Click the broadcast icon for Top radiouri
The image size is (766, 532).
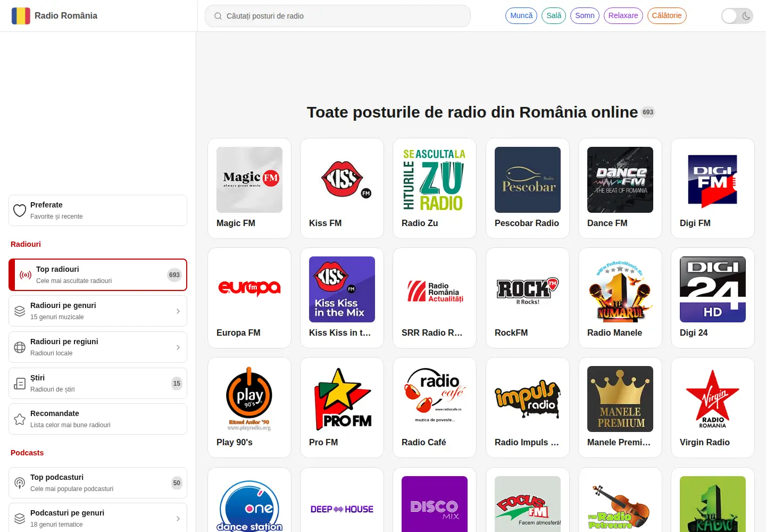tap(26, 275)
